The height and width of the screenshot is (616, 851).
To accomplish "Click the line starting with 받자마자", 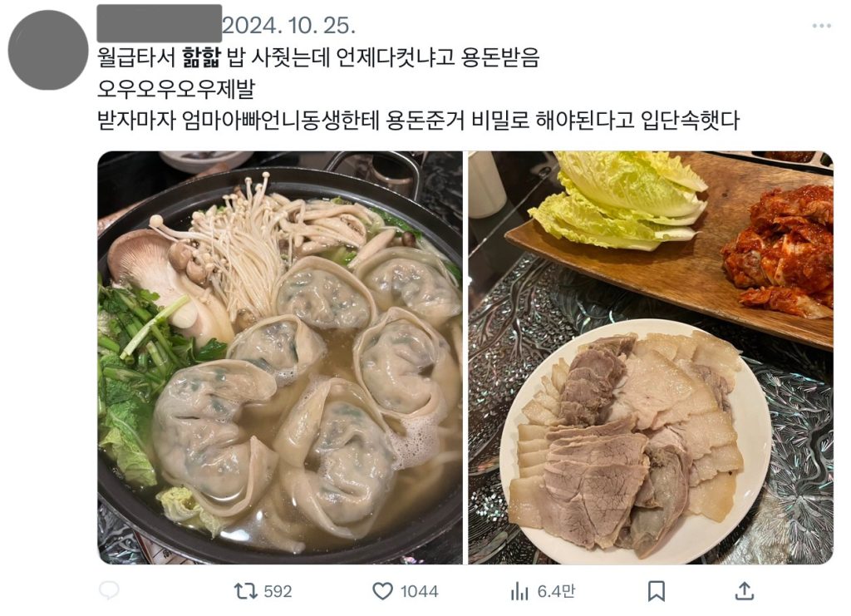I will click(419, 120).
